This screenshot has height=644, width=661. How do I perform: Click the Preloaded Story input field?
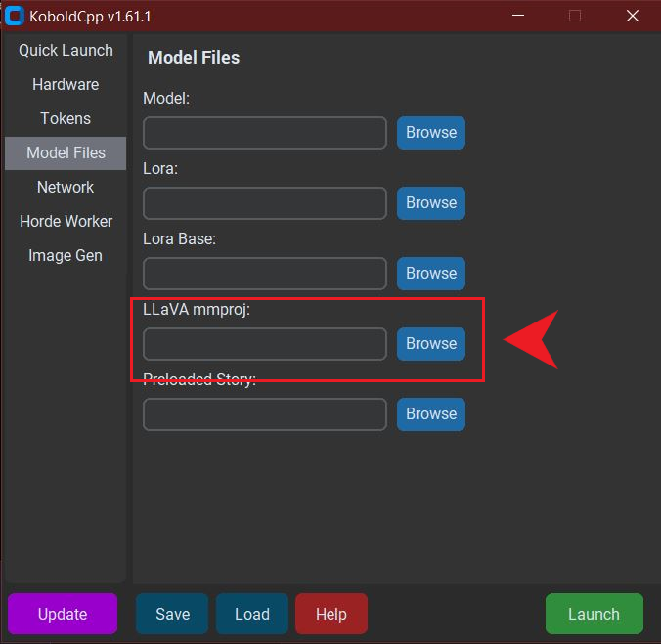coord(265,414)
